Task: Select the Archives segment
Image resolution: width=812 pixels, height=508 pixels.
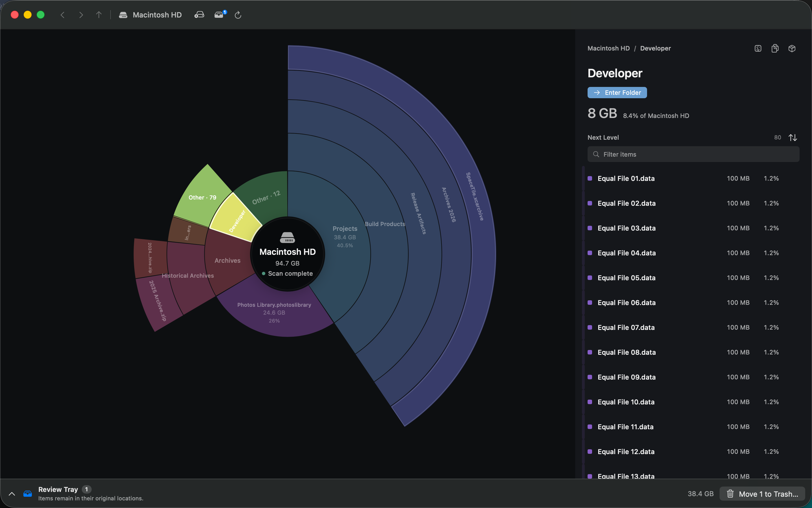Action: click(228, 261)
